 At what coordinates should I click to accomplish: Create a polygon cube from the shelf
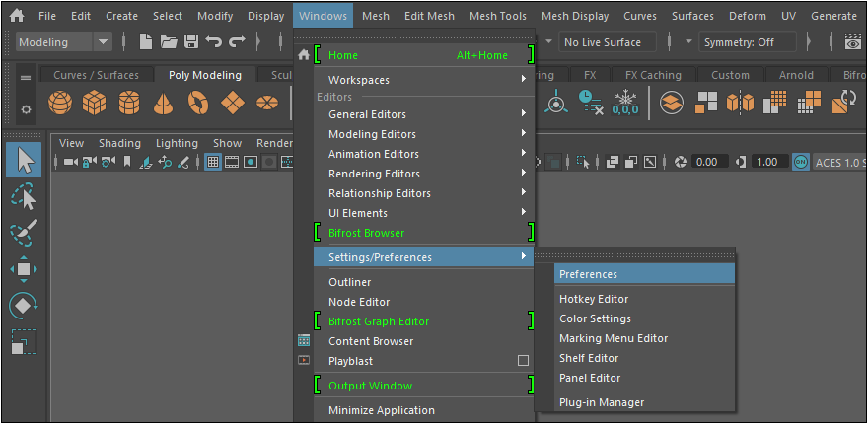pyautogui.click(x=94, y=103)
